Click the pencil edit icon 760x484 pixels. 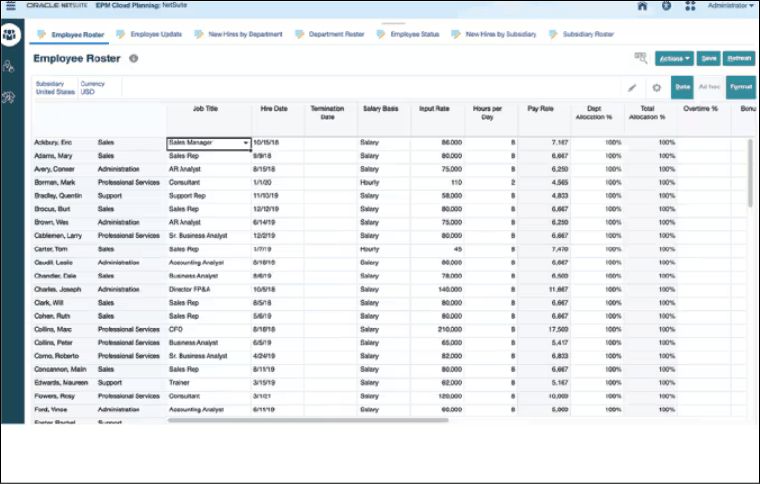632,88
